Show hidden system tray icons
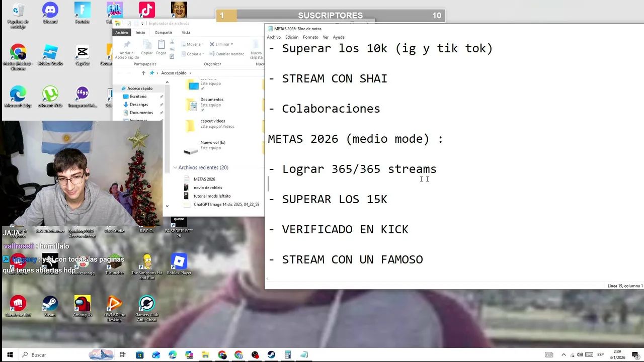 563,354
